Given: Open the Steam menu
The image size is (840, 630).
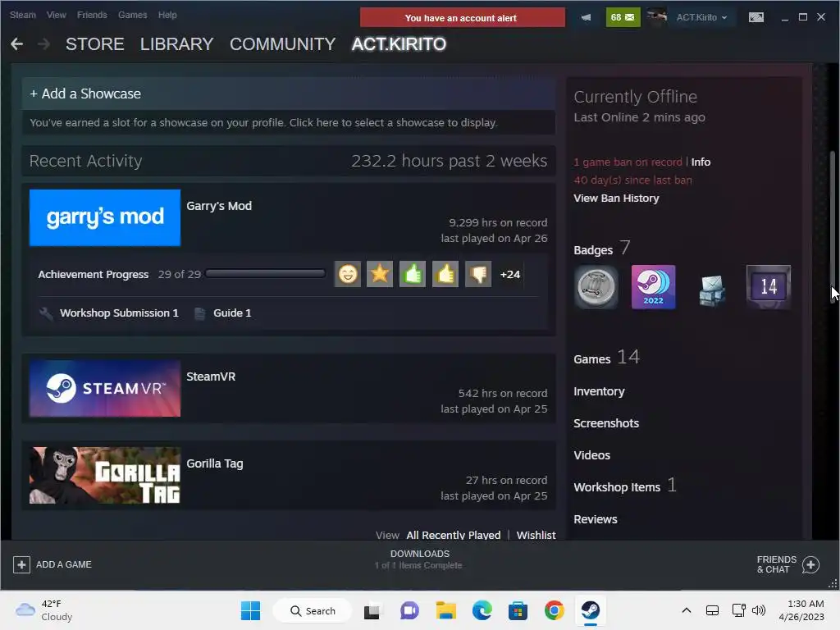Looking at the screenshot, I should [x=22, y=15].
